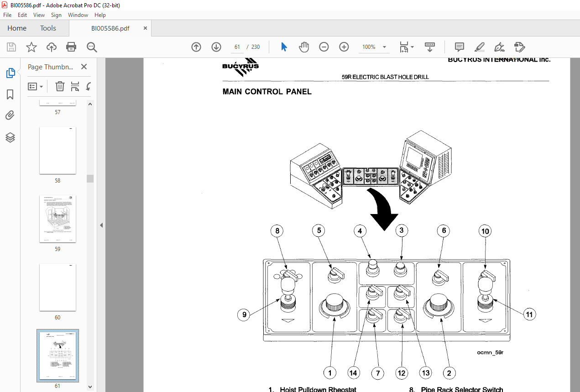Toggle the Page Thumbnails pane icon
The image size is (580, 392).
pos(10,73)
